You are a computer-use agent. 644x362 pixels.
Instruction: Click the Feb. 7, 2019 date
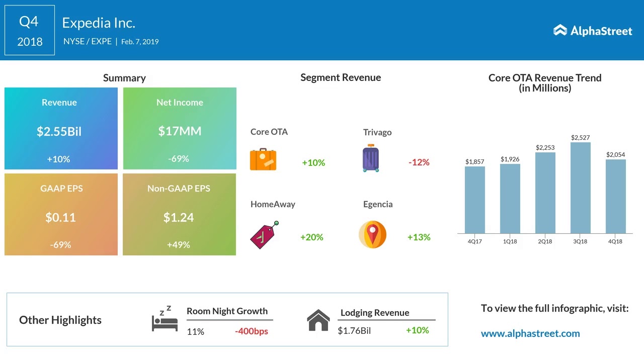140,42
